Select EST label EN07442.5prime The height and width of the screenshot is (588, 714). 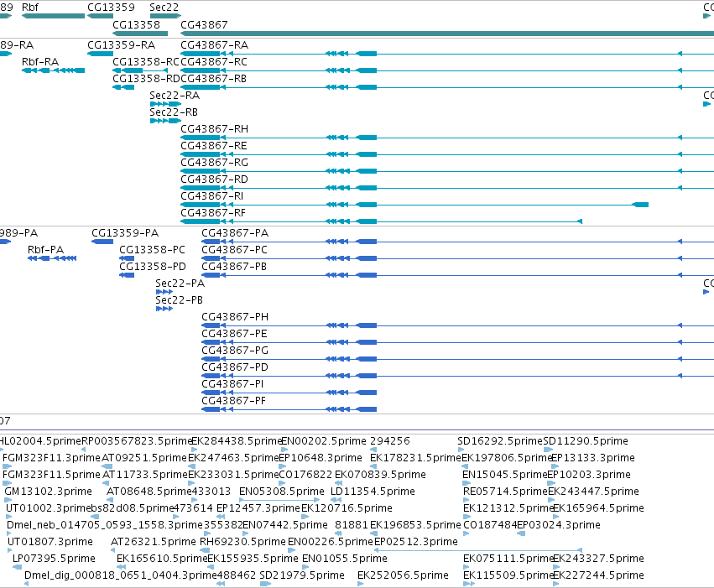(x=285, y=525)
